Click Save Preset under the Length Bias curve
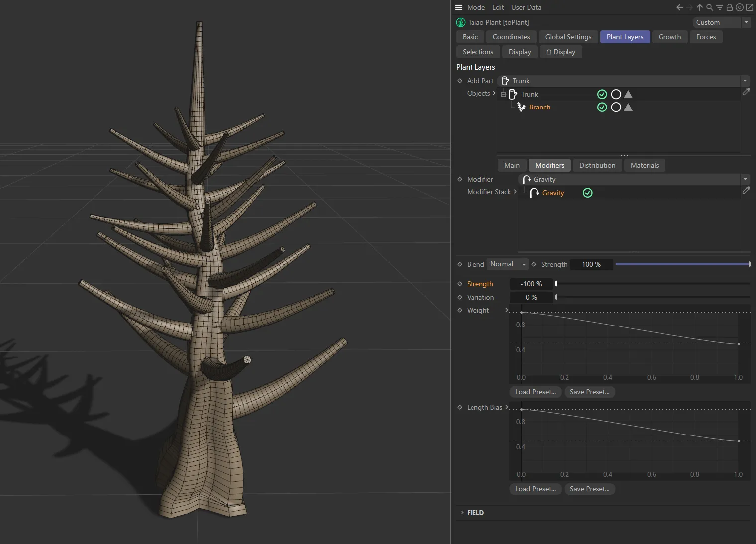The width and height of the screenshot is (756, 544). tap(589, 489)
